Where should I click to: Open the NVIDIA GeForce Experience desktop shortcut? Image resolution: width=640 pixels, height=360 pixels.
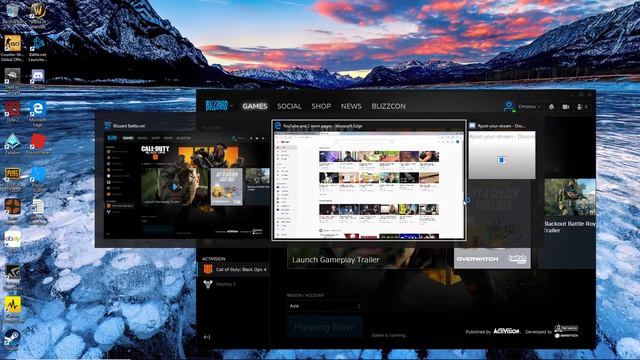coord(12,276)
